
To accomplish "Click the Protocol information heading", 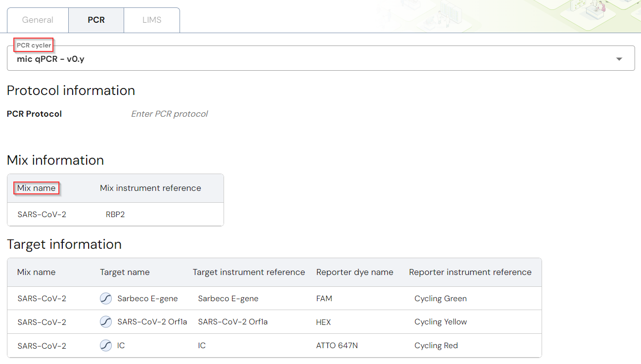I will tap(71, 91).
